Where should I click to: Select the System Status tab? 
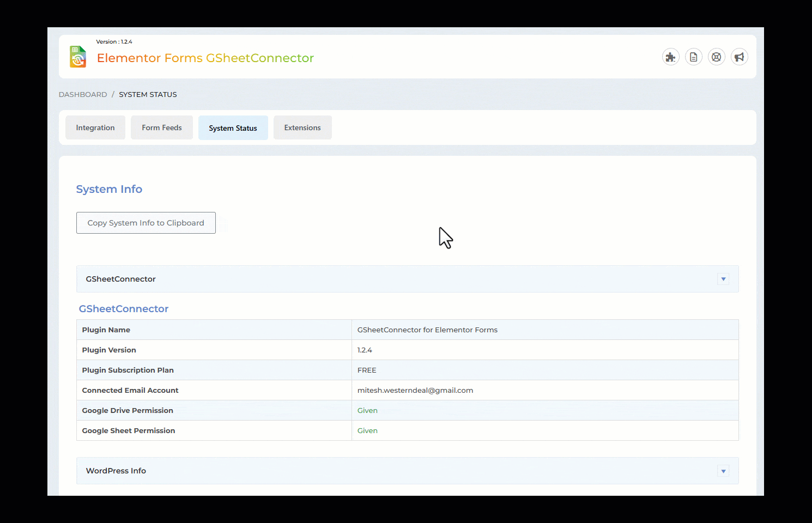pos(233,128)
